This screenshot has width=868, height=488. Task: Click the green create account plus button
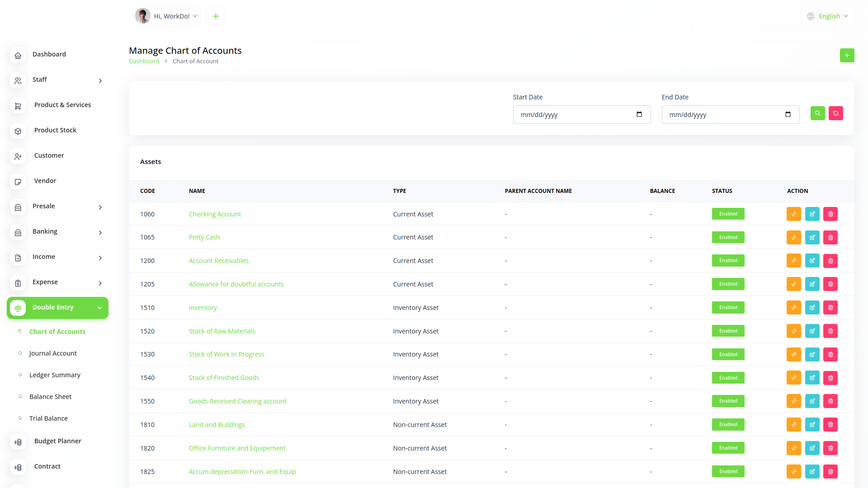pos(847,56)
